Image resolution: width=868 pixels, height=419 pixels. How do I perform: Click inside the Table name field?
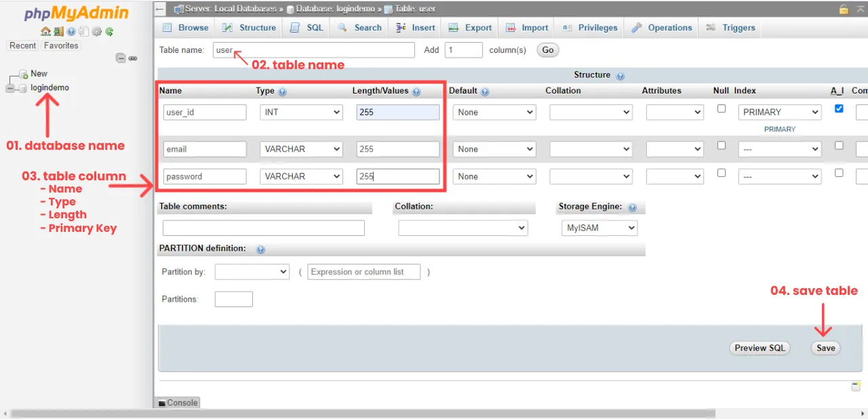click(313, 49)
